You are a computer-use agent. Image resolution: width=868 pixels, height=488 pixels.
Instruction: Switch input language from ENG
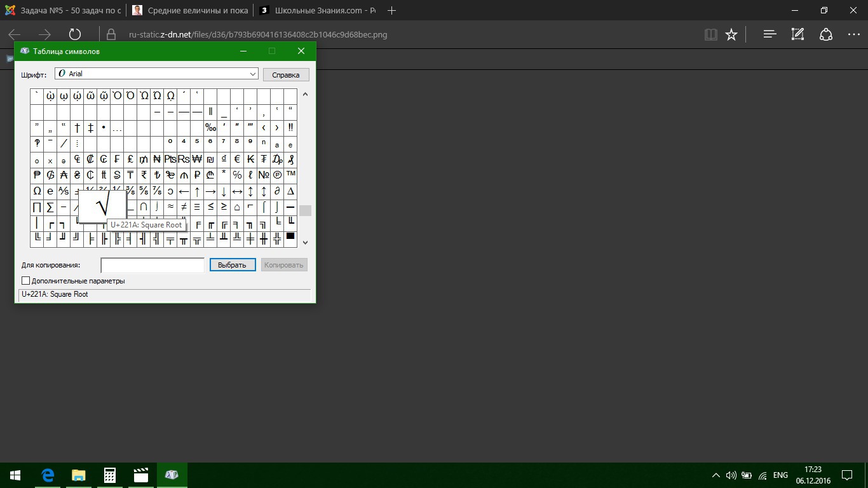click(x=781, y=475)
